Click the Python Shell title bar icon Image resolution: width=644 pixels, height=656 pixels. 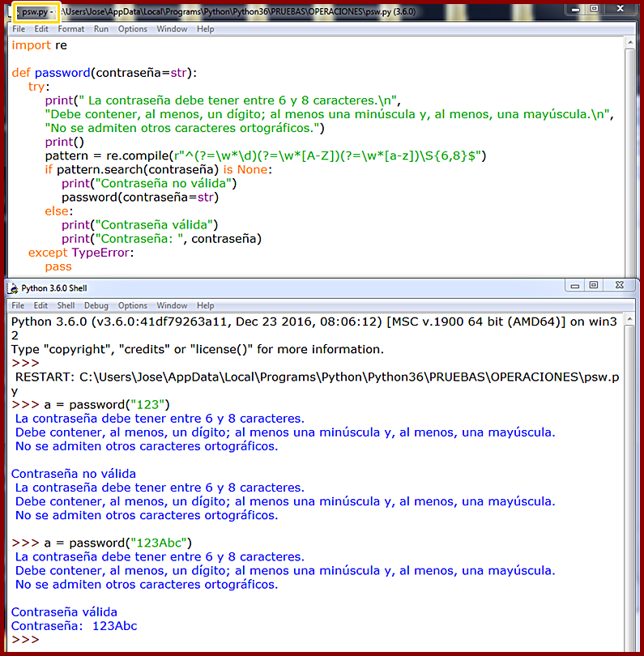pyautogui.click(x=13, y=288)
